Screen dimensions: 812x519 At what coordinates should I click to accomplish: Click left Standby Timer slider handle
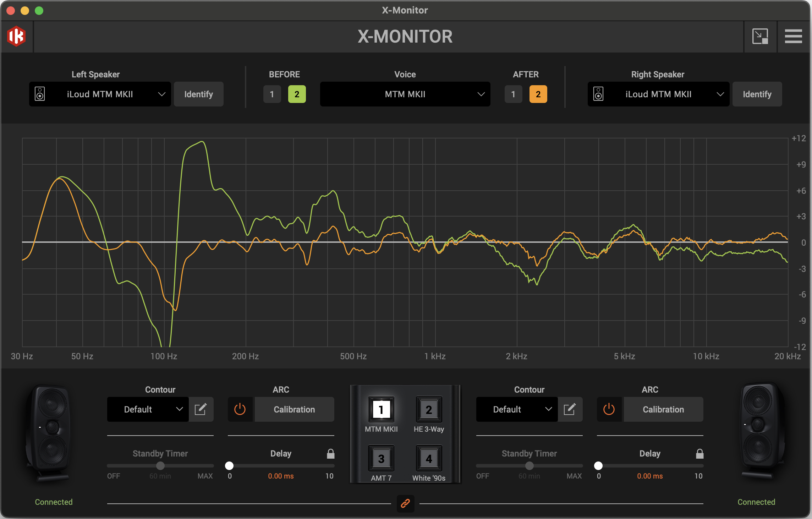pos(160,465)
